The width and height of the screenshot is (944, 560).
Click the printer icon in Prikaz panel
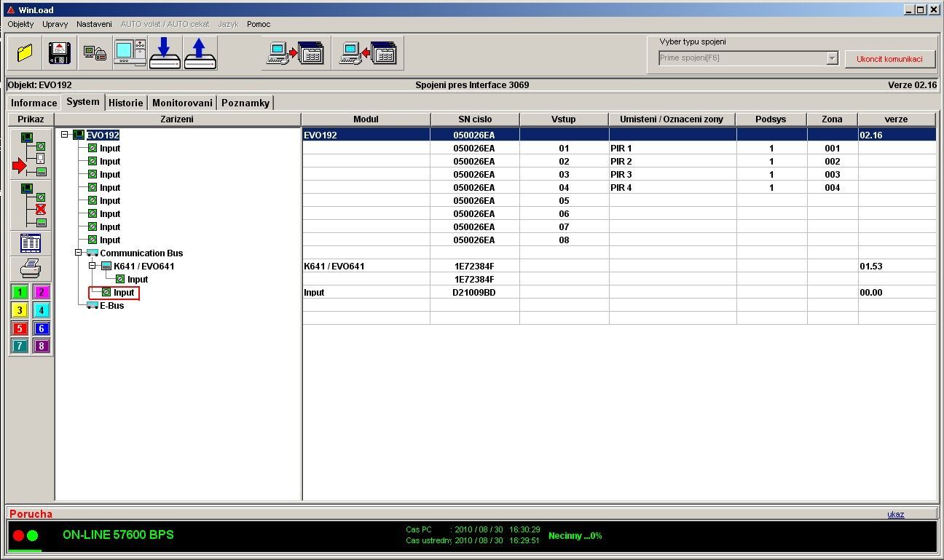(x=31, y=269)
